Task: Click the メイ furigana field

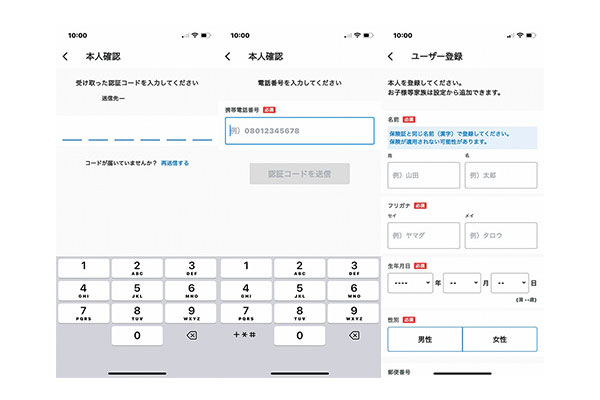Action: (x=500, y=236)
